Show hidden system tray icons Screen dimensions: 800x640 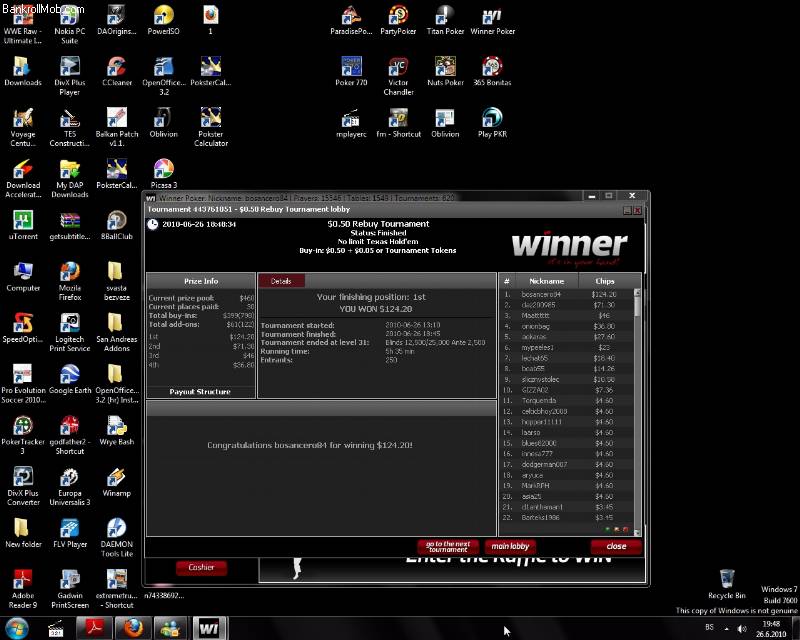(x=727, y=629)
